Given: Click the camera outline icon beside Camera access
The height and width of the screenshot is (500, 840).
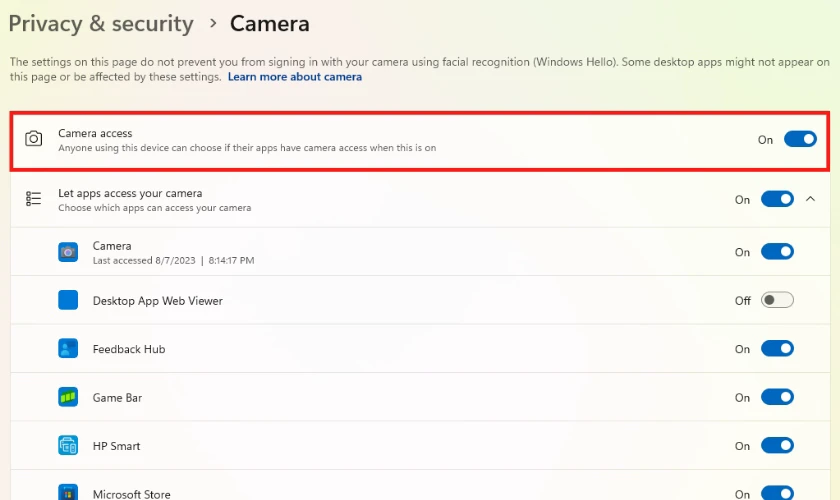Looking at the screenshot, I should coord(34,139).
